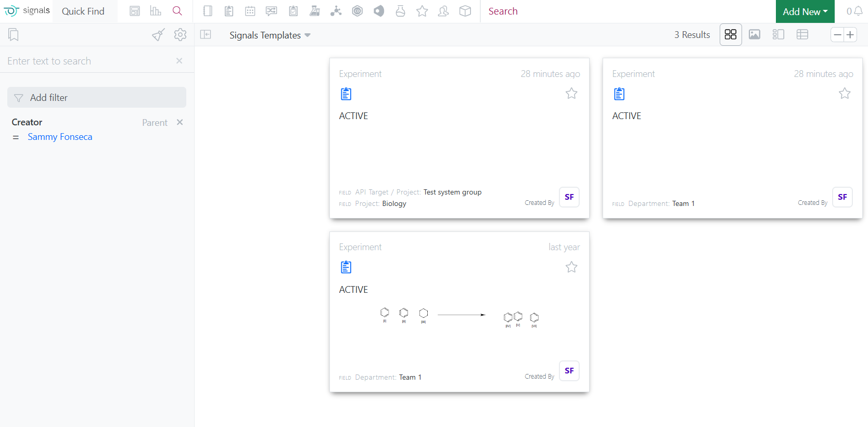The width and height of the screenshot is (868, 427).
Task: Switch to table view
Action: tap(802, 34)
